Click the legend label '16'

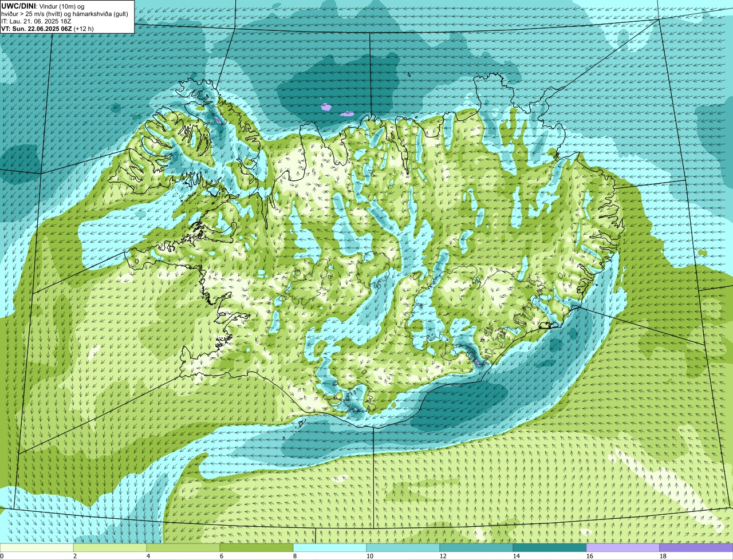click(x=590, y=556)
